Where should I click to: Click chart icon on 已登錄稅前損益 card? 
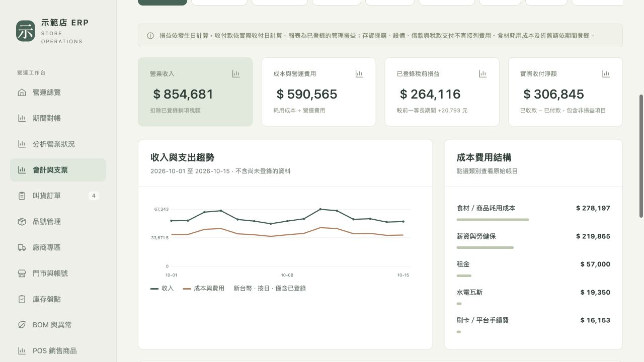point(483,74)
